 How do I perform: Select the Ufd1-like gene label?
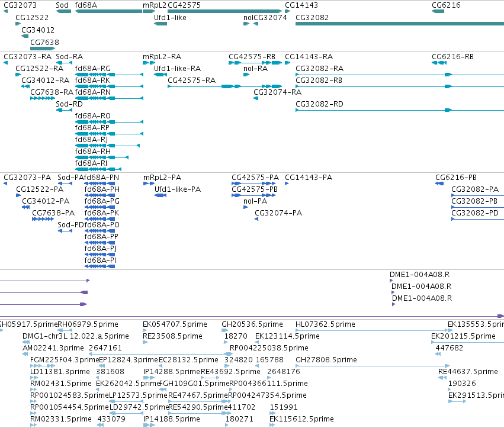coord(170,18)
